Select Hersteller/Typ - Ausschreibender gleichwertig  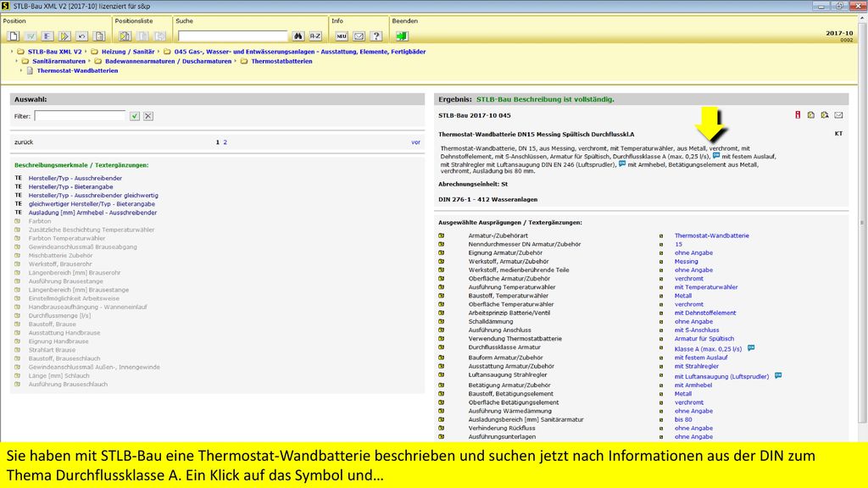click(x=93, y=196)
